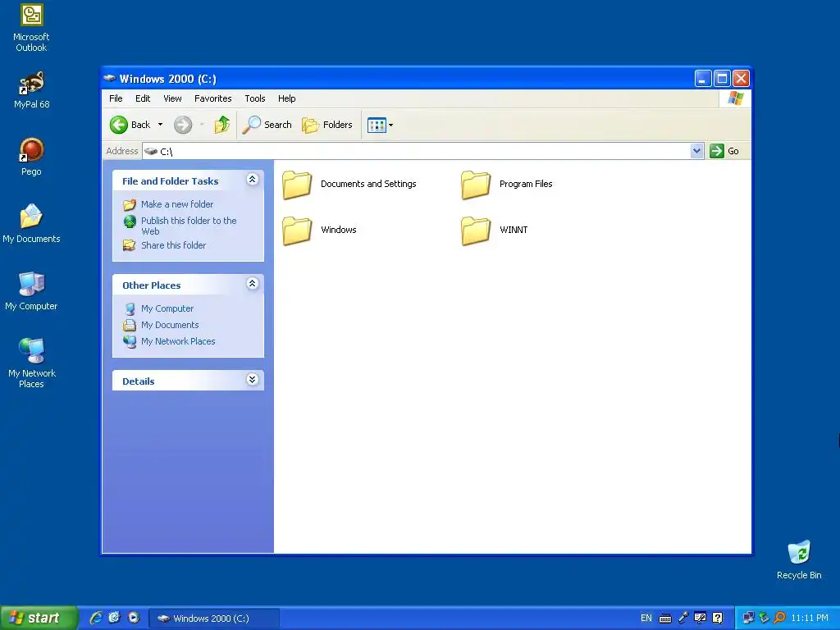840x630 pixels.
Task: Collapse the File and Folder Tasks panel
Action: coord(253,180)
